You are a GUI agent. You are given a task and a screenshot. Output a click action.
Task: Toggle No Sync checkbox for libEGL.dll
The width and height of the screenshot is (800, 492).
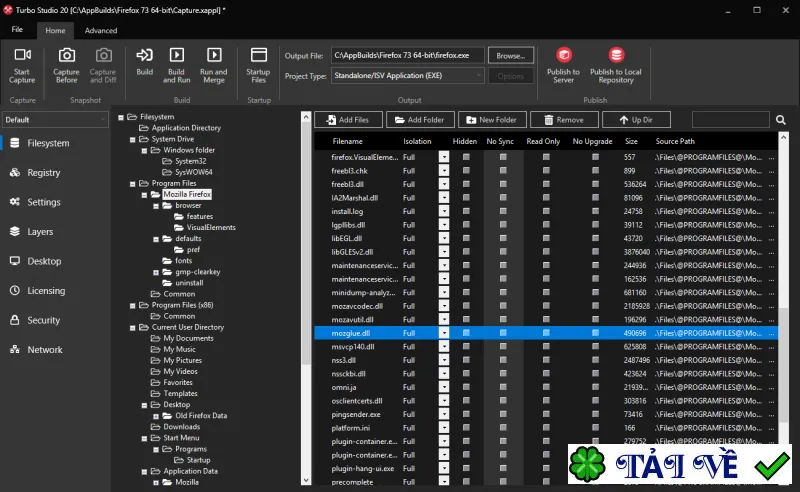[503, 238]
